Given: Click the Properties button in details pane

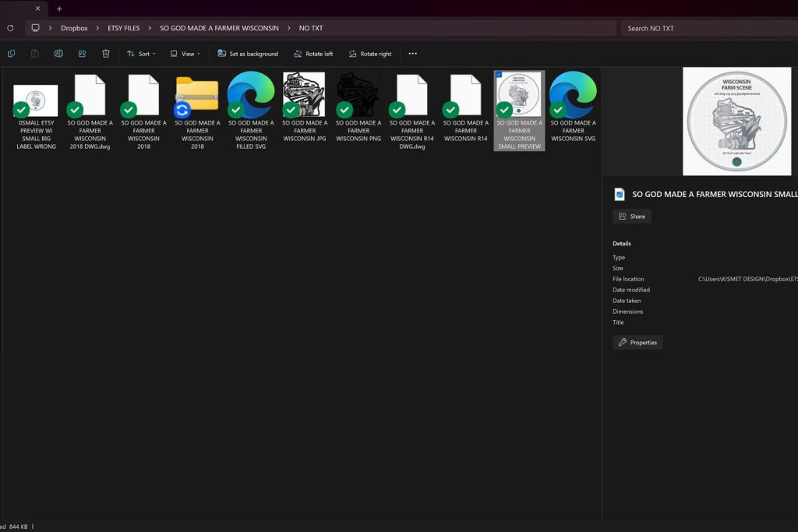Looking at the screenshot, I should pos(637,342).
